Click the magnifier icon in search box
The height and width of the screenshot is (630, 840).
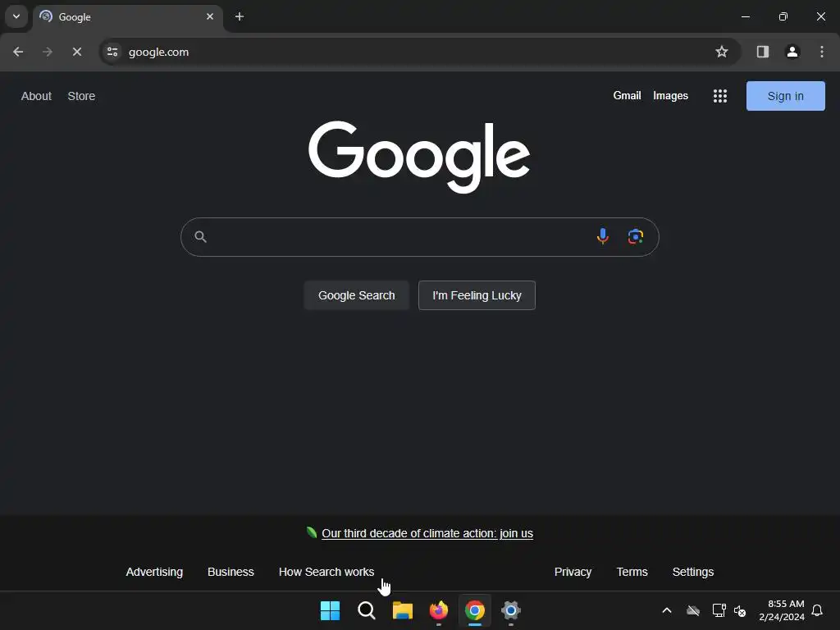[x=200, y=237]
